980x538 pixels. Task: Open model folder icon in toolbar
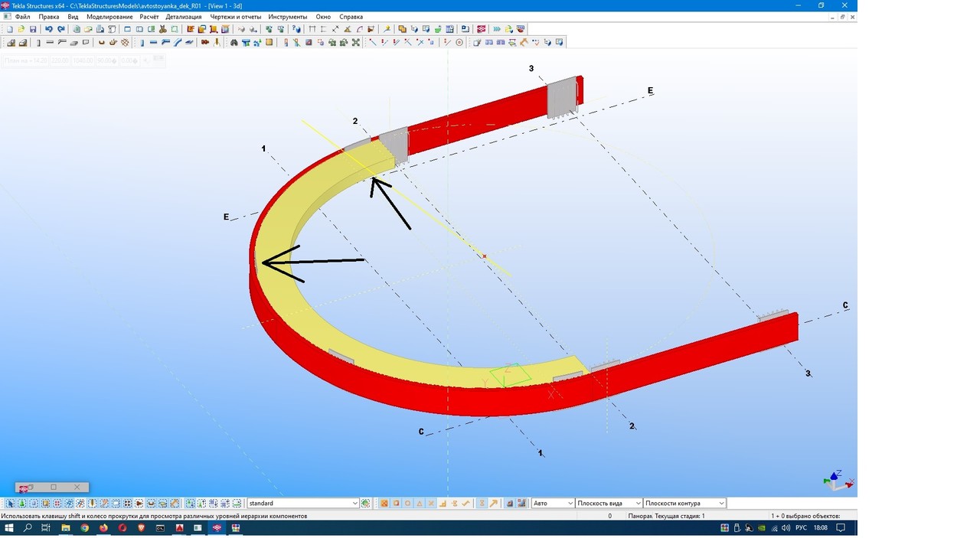(x=21, y=29)
